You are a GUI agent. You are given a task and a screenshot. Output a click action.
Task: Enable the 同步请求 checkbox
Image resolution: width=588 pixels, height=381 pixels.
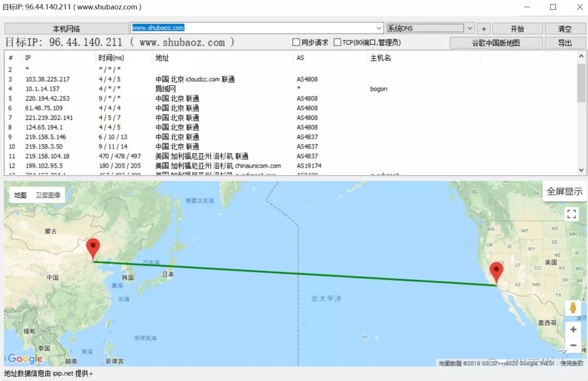point(297,42)
